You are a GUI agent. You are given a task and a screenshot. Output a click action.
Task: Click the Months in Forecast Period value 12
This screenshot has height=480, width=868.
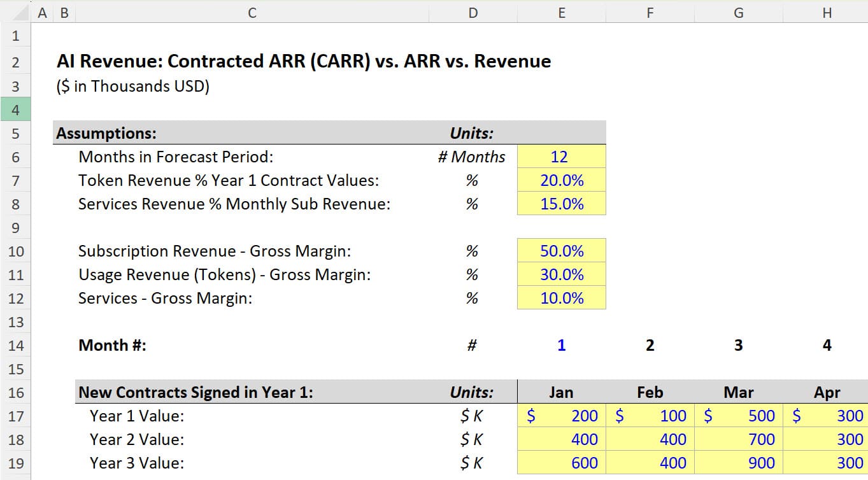(561, 157)
